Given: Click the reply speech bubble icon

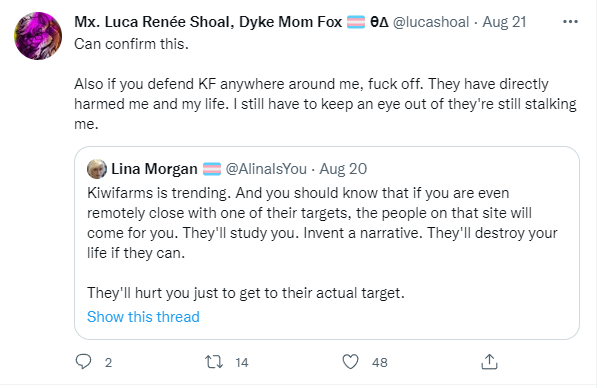Looking at the screenshot, I should [x=83, y=362].
